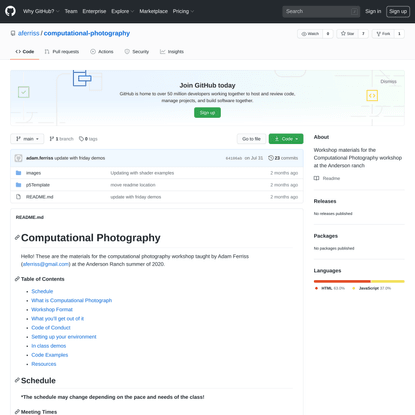The width and height of the screenshot is (415, 415).
Task: Jump to Workshop Format contents link
Action: tap(52, 309)
